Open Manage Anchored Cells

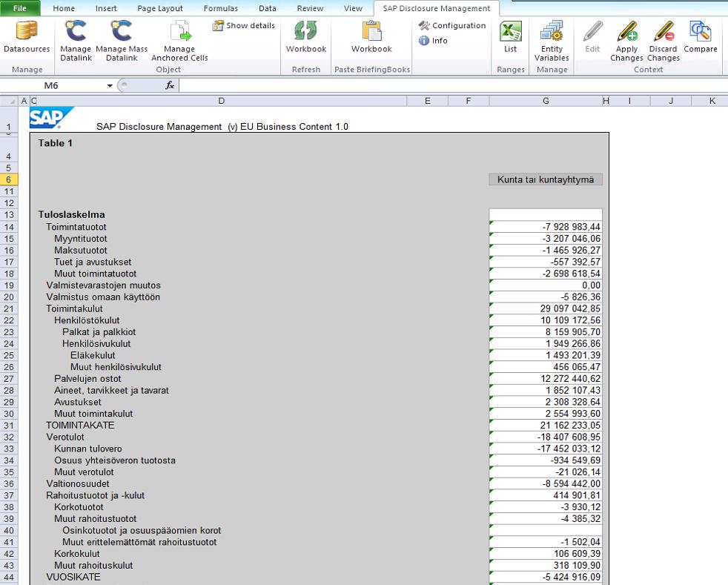[179, 41]
